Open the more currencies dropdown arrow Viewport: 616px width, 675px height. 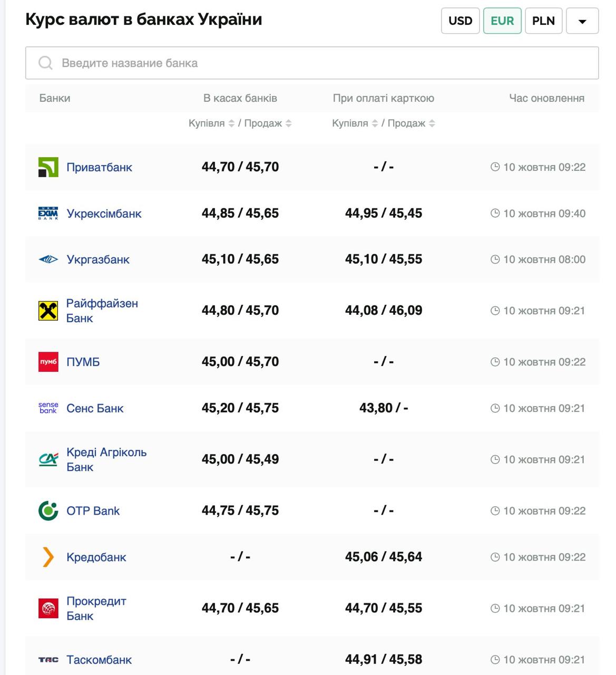tap(582, 21)
